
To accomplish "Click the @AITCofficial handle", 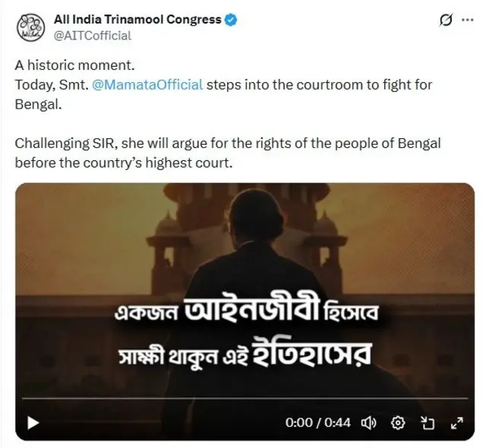I will 93,36.
